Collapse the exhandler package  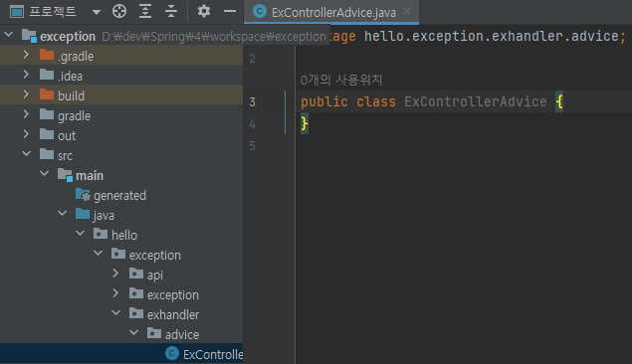coord(115,313)
